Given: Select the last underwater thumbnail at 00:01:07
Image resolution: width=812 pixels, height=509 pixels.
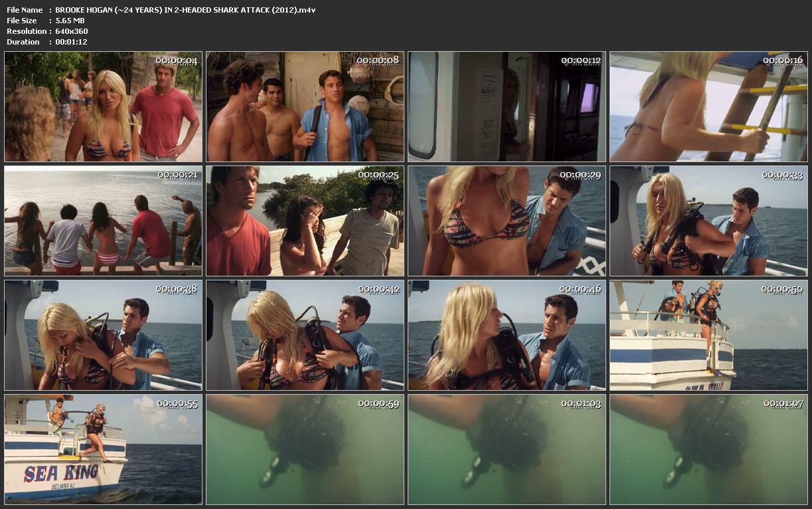Looking at the screenshot, I should 708,449.
